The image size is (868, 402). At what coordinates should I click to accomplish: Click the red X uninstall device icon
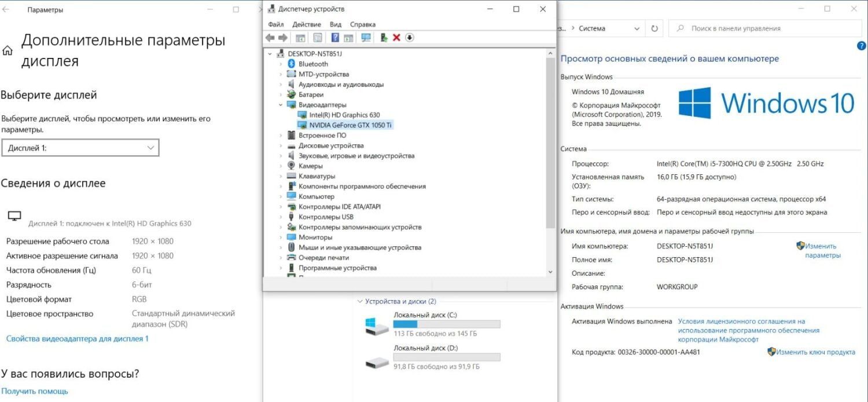(396, 38)
